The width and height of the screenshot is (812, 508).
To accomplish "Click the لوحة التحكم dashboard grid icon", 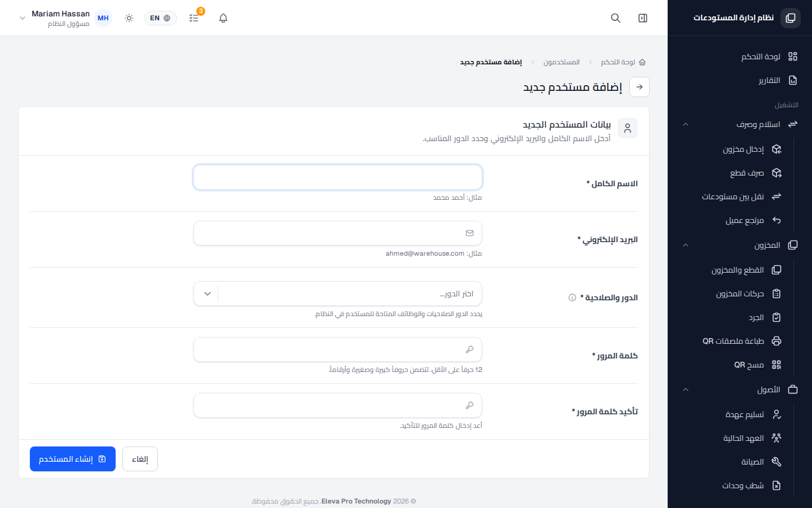I will (793, 56).
